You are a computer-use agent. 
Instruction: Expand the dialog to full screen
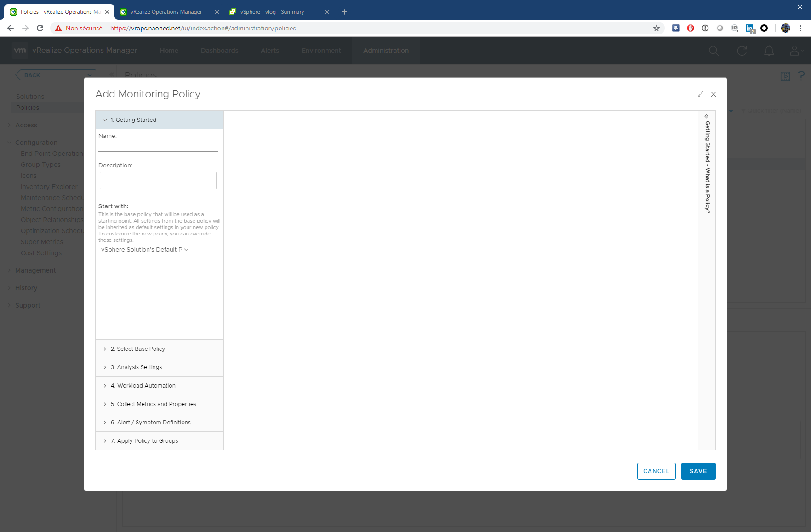[x=700, y=94]
